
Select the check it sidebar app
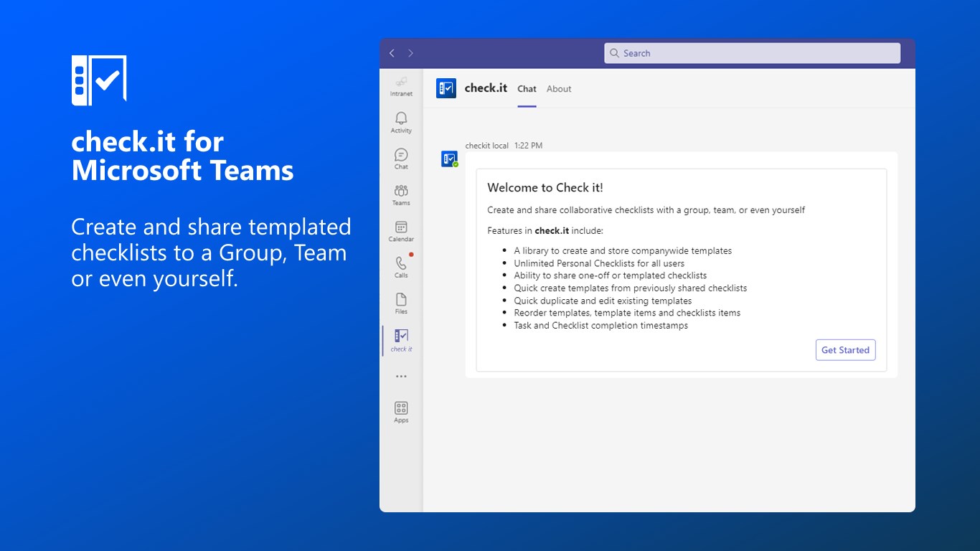401,341
